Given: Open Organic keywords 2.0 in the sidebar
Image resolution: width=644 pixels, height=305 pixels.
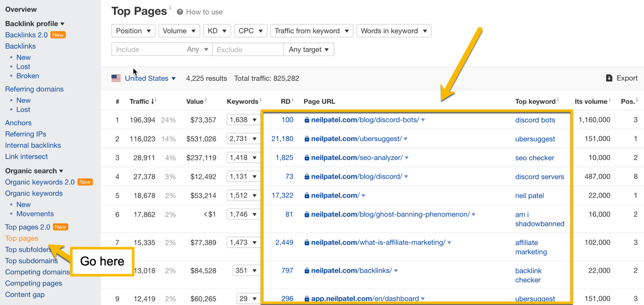Looking at the screenshot, I should [40, 182].
